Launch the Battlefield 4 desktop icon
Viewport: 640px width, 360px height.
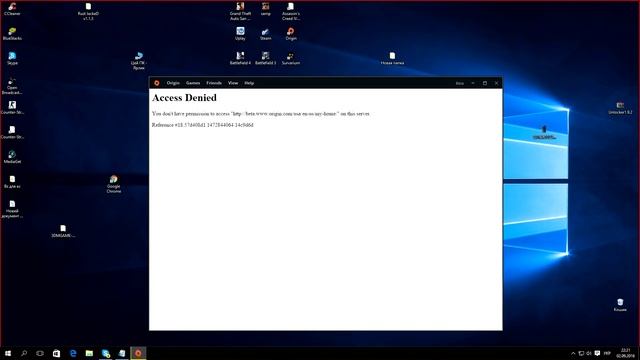click(x=240, y=58)
